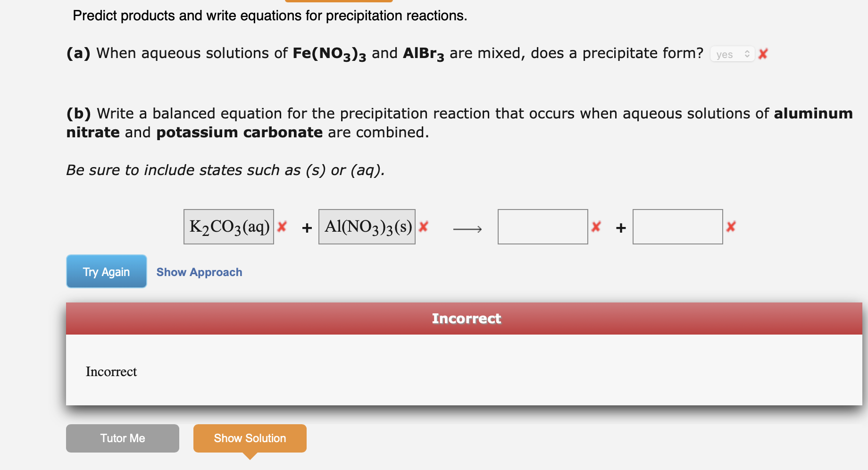Open the yes/no answer dropdown in part (a)

(731, 54)
